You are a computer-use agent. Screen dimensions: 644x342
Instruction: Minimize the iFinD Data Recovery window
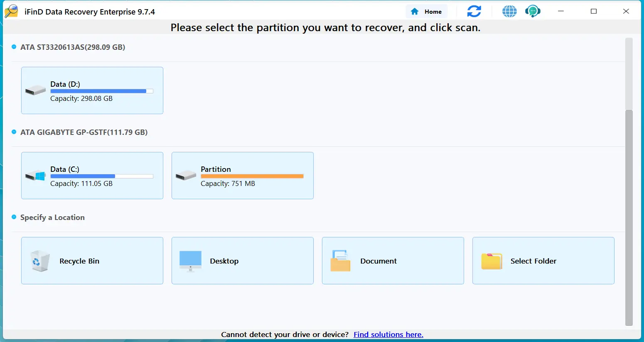561,12
